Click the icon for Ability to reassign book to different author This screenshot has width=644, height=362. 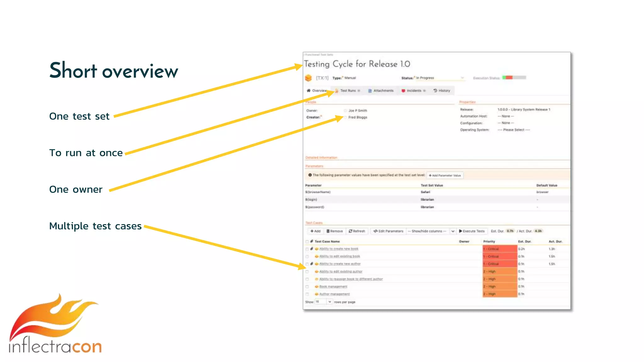[317, 279]
